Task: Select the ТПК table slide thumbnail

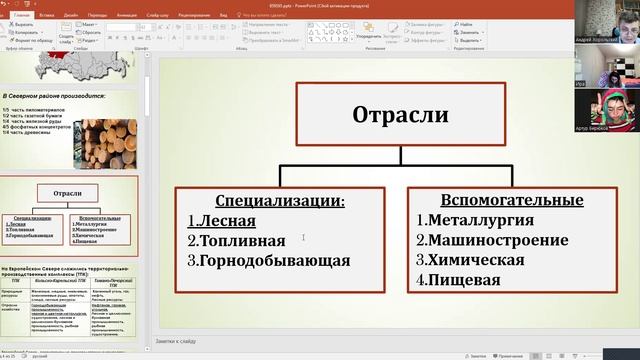Action: [69, 301]
